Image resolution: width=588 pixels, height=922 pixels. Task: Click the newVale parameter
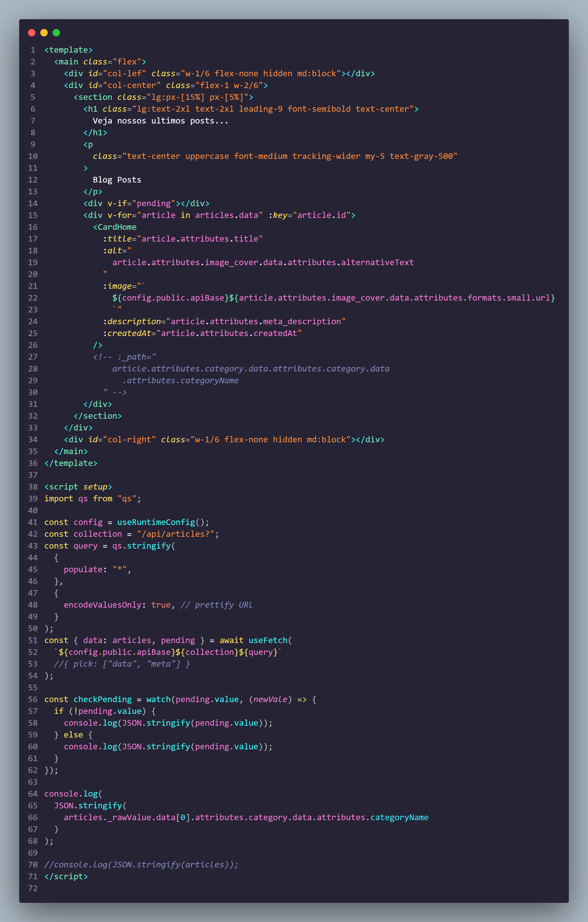pyautogui.click(x=270, y=700)
